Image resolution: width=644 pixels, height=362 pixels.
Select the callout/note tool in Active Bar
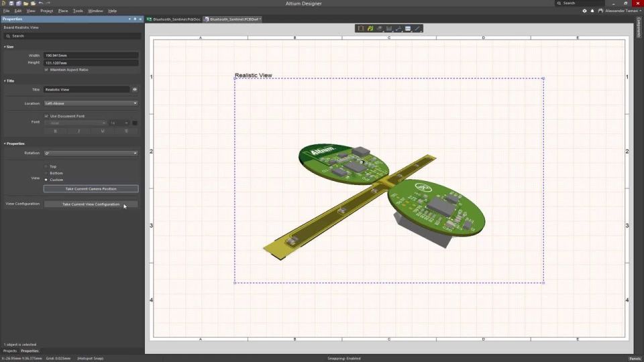[398, 28]
